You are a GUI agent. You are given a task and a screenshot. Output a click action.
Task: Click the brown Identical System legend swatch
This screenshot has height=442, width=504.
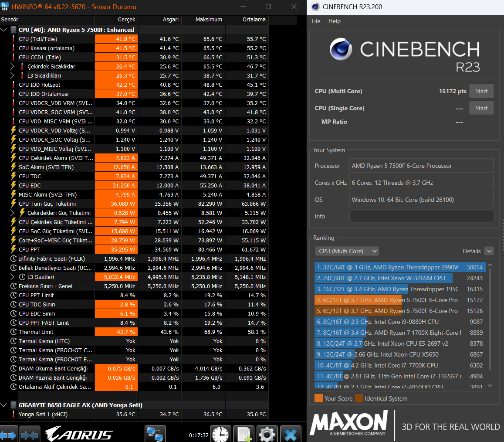[x=359, y=398]
